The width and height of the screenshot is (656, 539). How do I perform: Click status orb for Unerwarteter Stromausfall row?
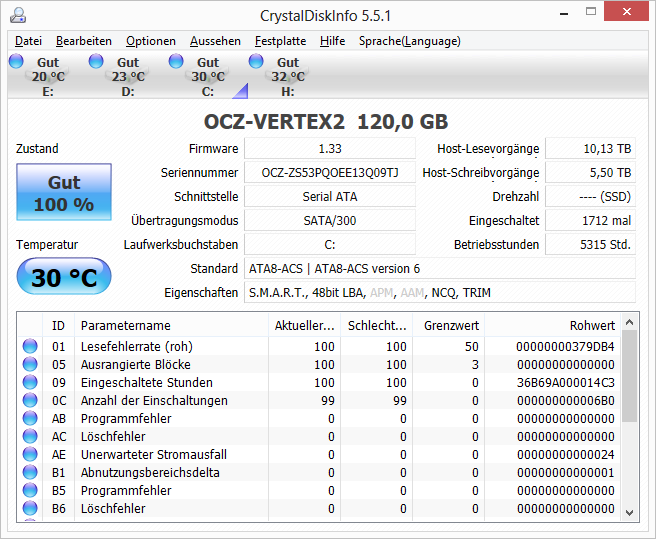click(30, 454)
